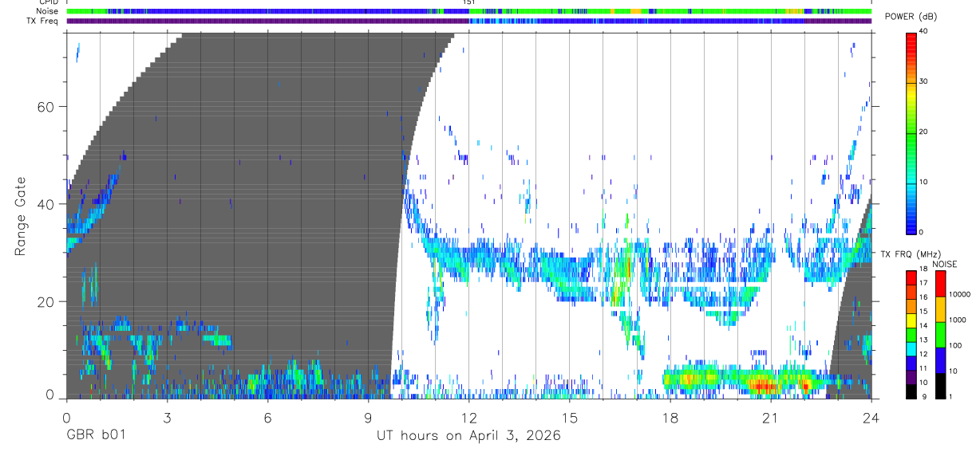Click the 151 CPID value above the strips
This screenshot has width=980, height=452.
[469, 2]
